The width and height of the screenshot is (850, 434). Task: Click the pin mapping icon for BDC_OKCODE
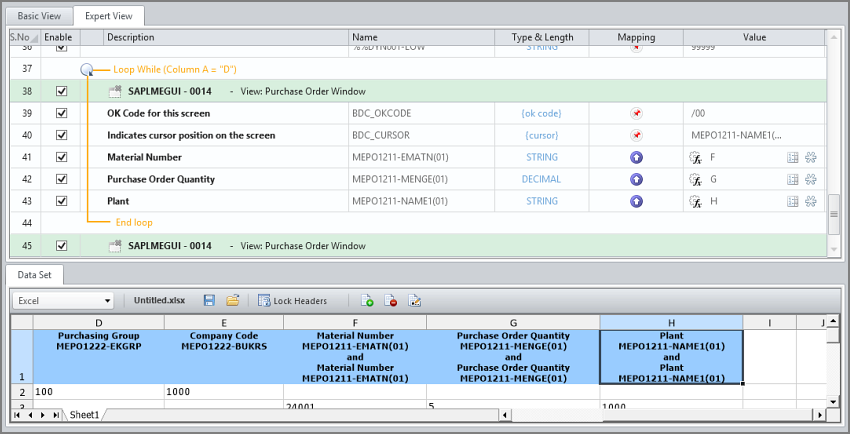click(x=636, y=113)
